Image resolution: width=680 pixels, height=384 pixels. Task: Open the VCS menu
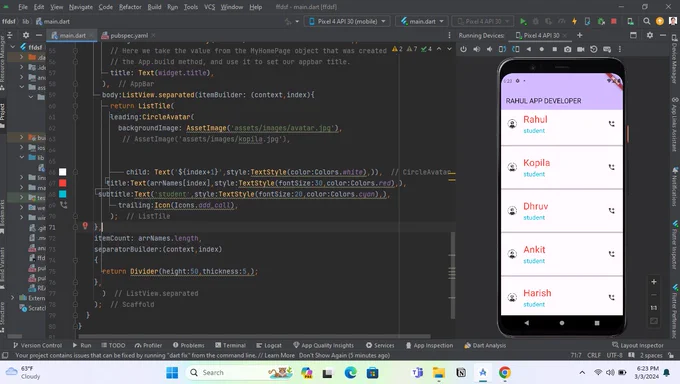(209, 7)
